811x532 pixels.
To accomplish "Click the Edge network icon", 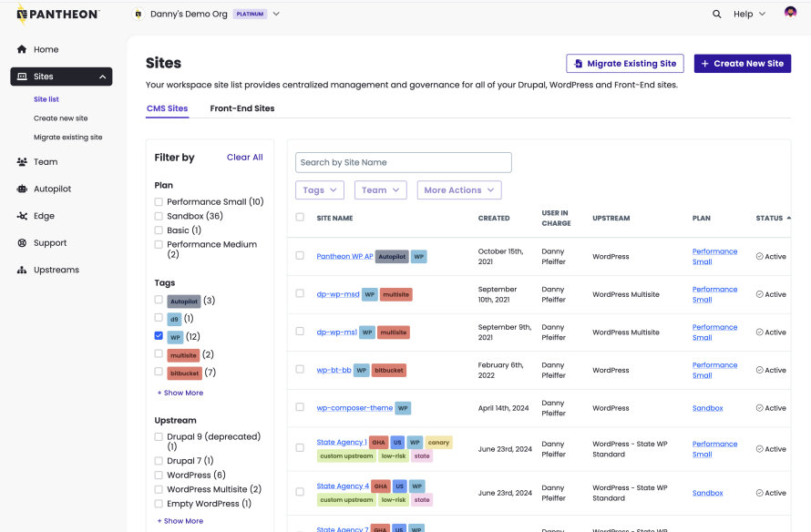I will 22,216.
